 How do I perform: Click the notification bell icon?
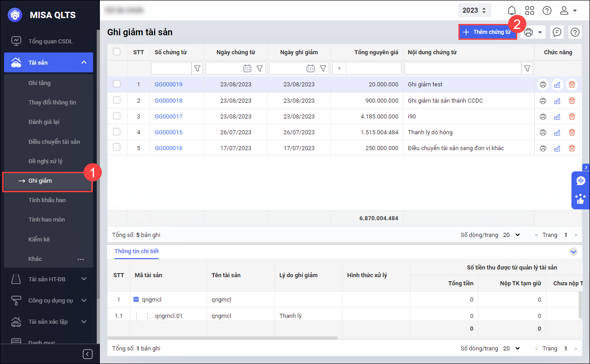pos(512,10)
